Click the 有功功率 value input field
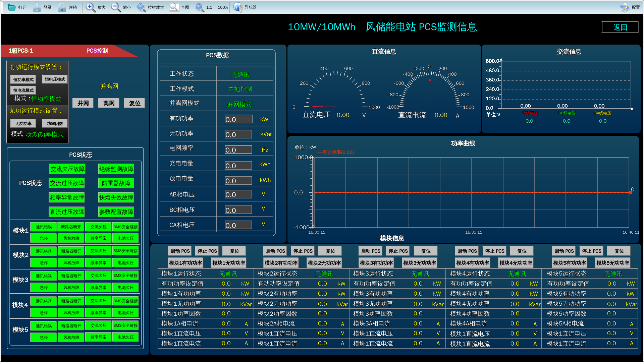 (238, 119)
